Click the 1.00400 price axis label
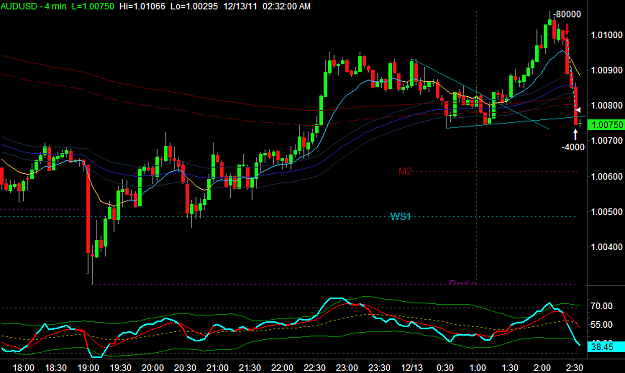Image resolution: width=625 pixels, height=373 pixels. [x=606, y=247]
